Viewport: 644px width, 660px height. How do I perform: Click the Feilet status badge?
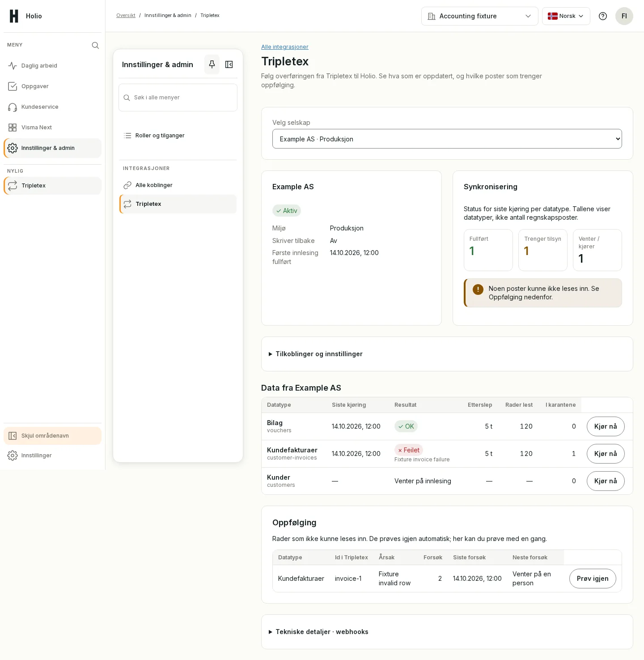(409, 450)
